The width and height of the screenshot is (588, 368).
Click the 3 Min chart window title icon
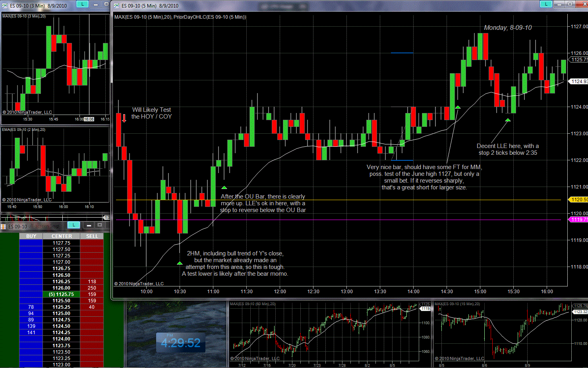[x=5, y=6]
